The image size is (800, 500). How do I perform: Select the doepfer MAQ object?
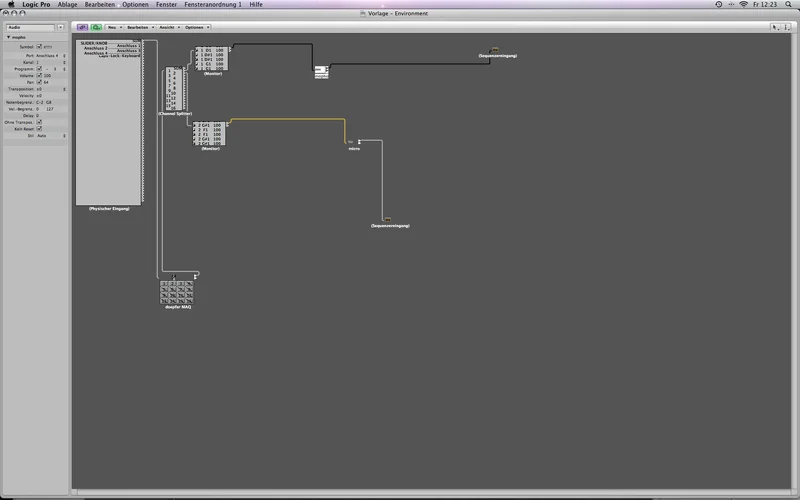(x=178, y=292)
